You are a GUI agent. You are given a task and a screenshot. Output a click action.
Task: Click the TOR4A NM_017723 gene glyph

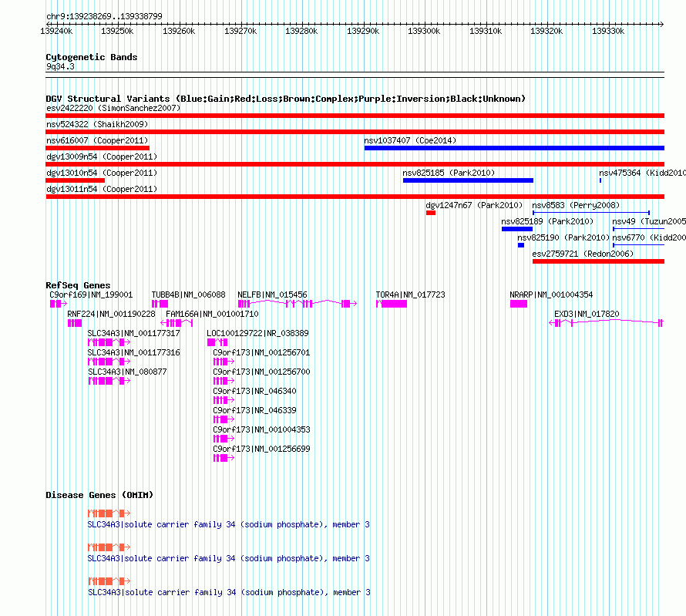coord(392,304)
